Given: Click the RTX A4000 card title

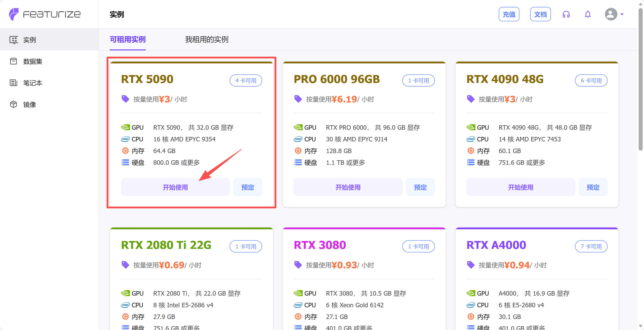Looking at the screenshot, I should [496, 245].
